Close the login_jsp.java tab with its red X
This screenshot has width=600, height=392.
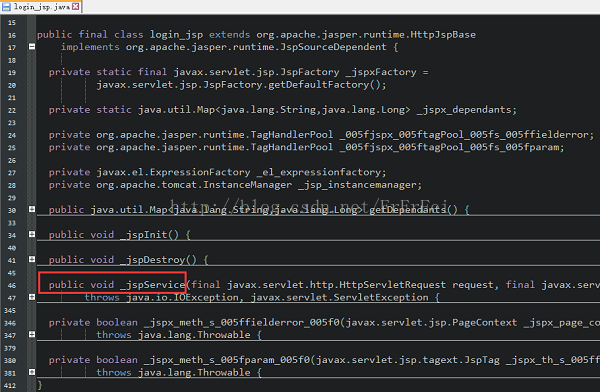[76, 7]
